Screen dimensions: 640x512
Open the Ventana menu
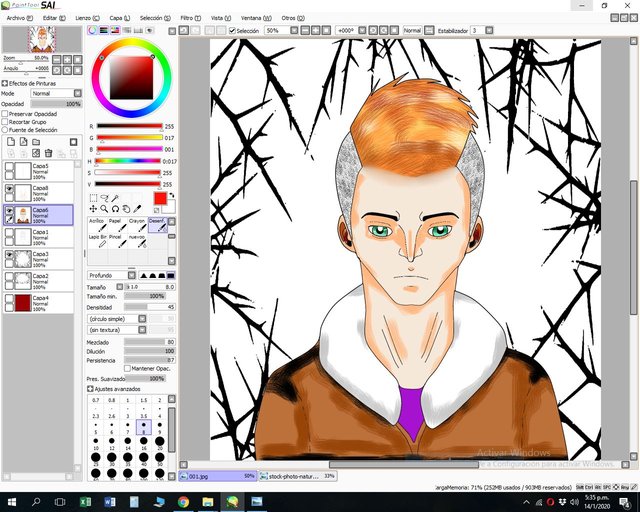click(x=256, y=18)
